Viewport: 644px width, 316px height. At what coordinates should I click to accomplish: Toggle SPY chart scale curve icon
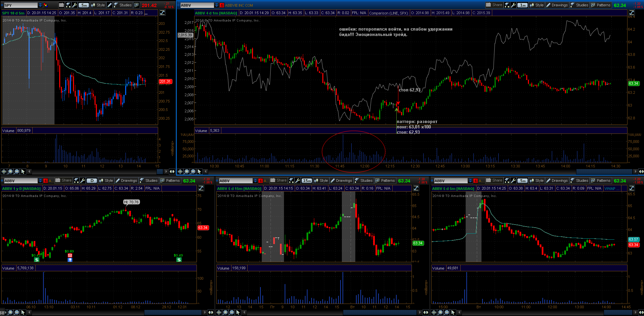tap(163, 13)
